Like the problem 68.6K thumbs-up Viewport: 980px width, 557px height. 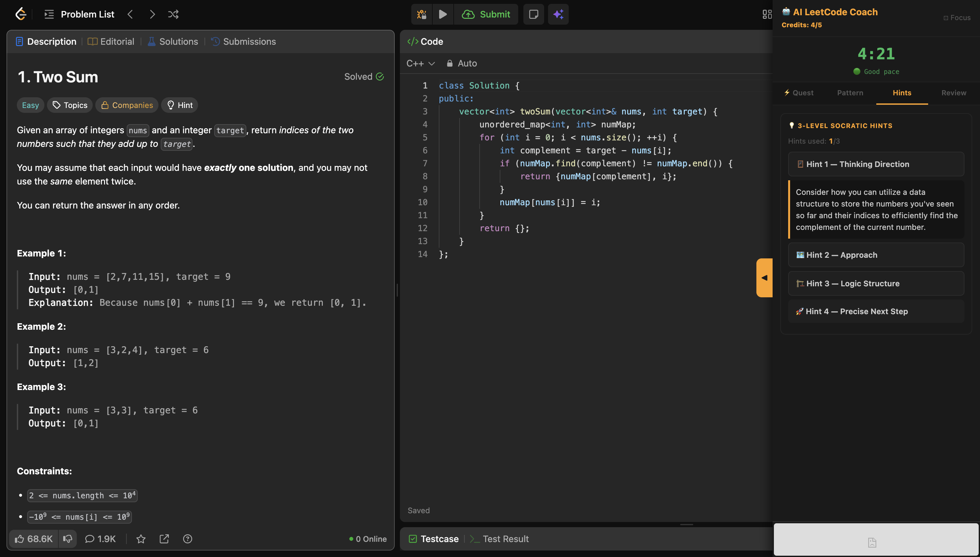[34, 539]
